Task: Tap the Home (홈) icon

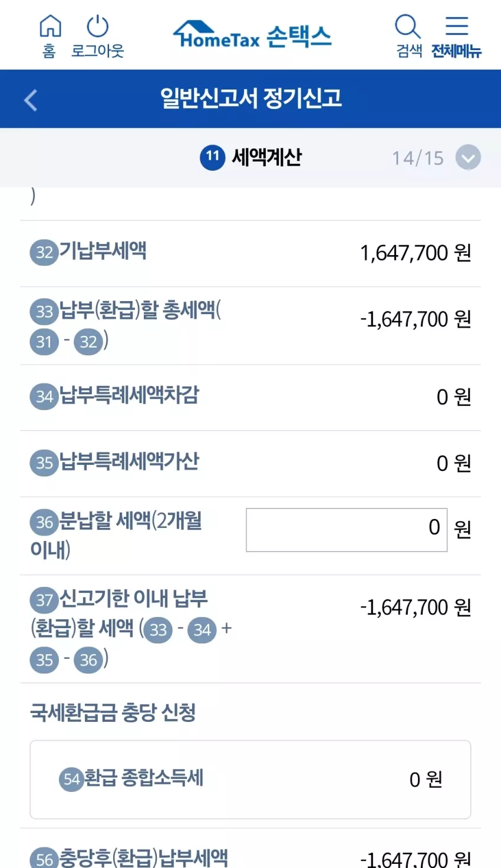Action: (50, 27)
